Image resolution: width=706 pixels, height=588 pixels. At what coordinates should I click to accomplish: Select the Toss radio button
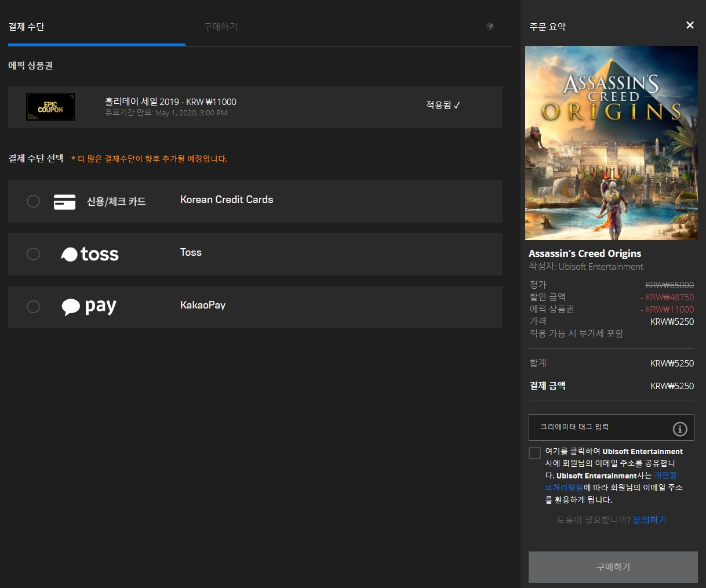(x=34, y=254)
